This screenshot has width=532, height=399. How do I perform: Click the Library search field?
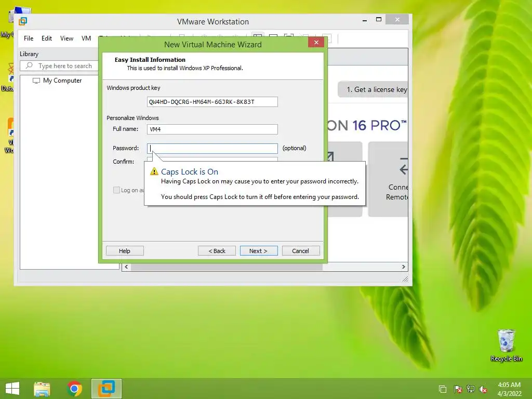click(59, 66)
